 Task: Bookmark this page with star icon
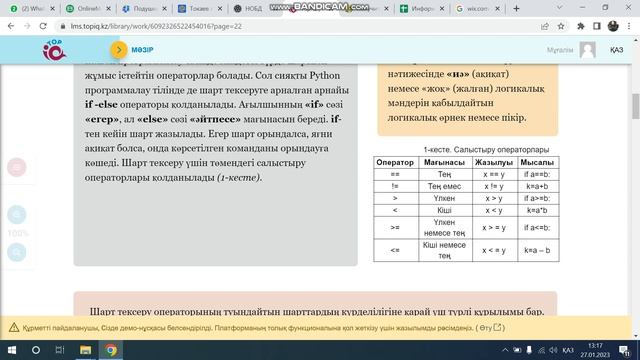pyautogui.click(x=561, y=26)
